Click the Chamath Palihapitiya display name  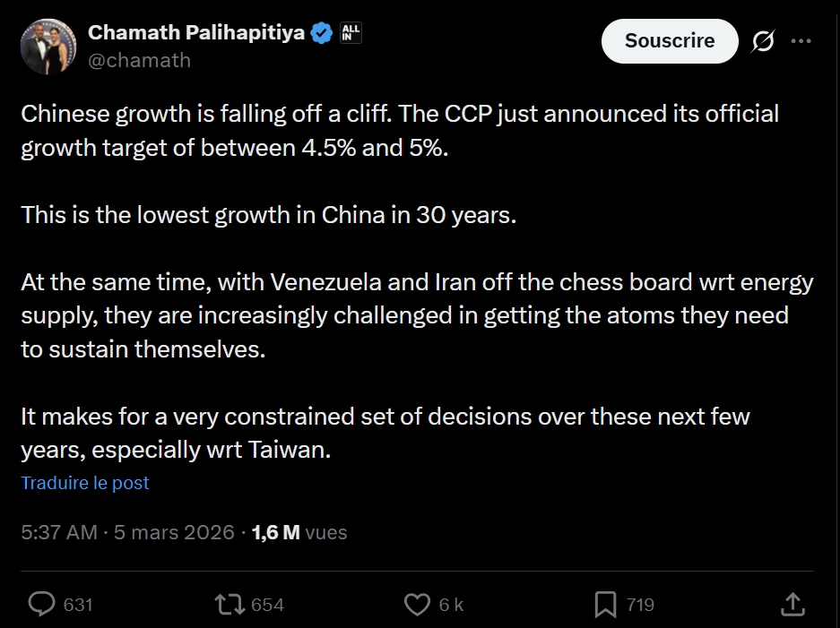click(195, 34)
